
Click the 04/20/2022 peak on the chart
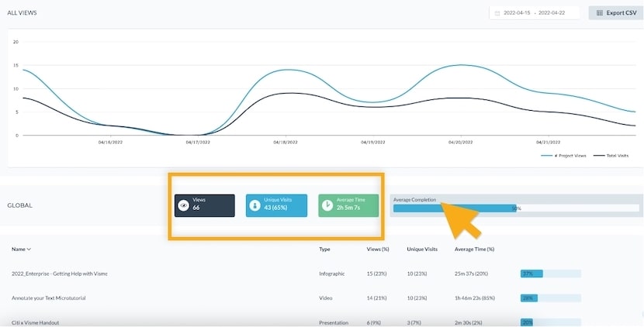coord(461,65)
